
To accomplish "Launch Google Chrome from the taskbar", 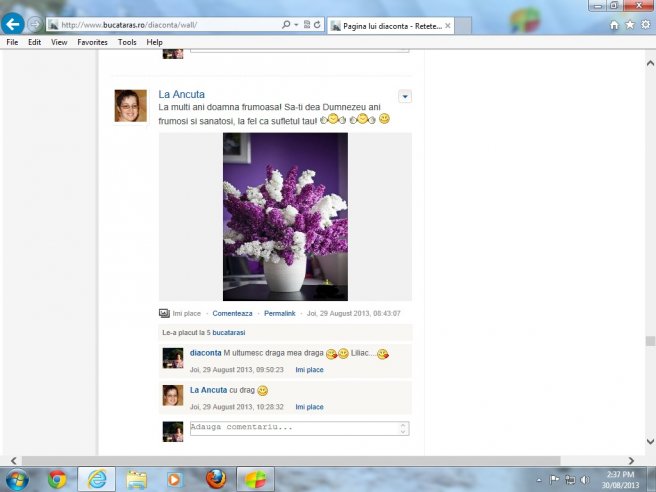I will pyautogui.click(x=57, y=479).
